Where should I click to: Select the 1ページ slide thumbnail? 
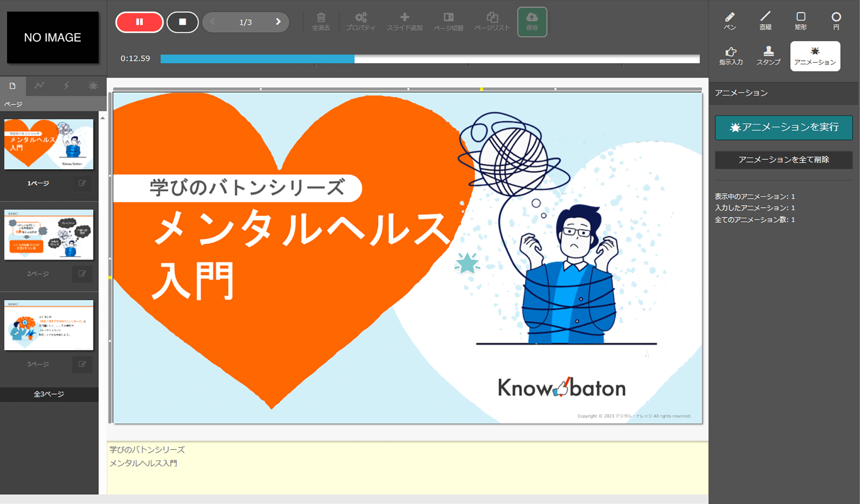[49, 144]
